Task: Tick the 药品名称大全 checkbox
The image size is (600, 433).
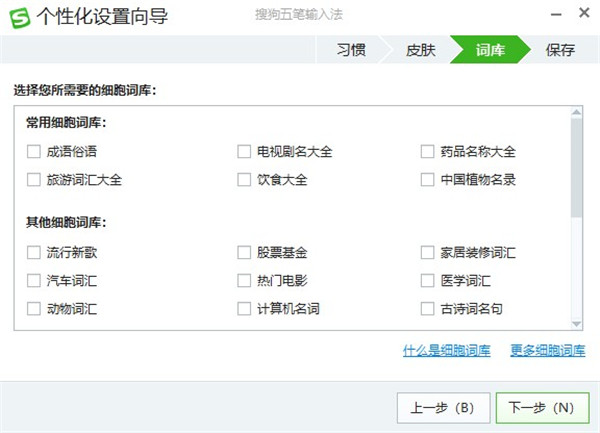Action: (427, 152)
